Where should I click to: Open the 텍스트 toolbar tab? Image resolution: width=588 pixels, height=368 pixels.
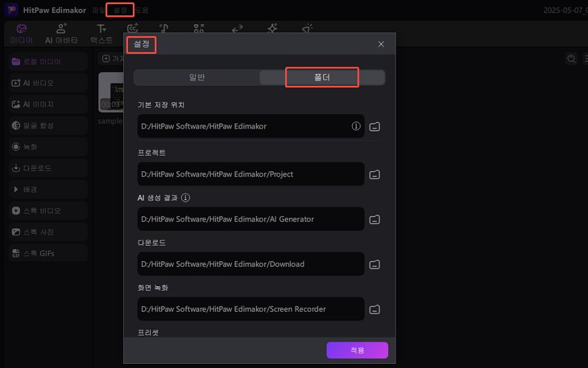(102, 34)
